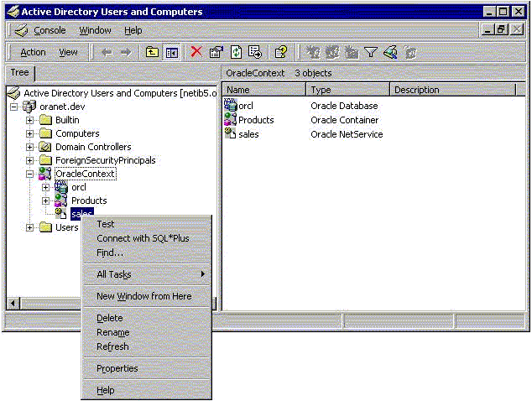Open the View menu button
Image resolution: width=532 pixels, height=401 pixels.
tap(68, 52)
